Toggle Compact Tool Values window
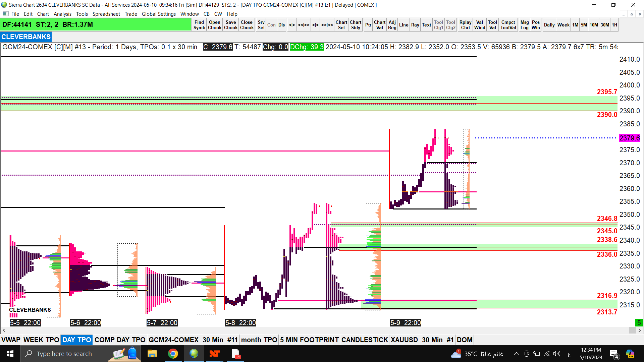Screen dimensions: 644x362 (x=508, y=25)
